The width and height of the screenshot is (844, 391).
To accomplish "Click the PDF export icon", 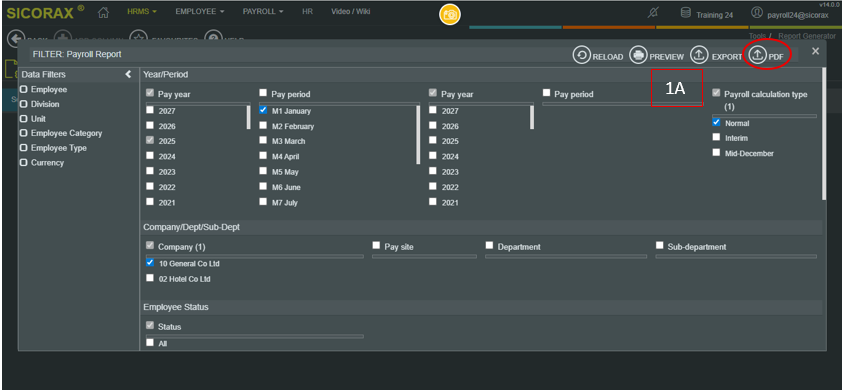I will 757,55.
